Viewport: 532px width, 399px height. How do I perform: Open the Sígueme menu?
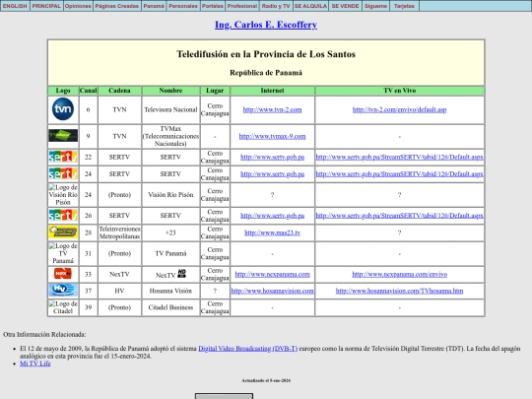tap(375, 6)
